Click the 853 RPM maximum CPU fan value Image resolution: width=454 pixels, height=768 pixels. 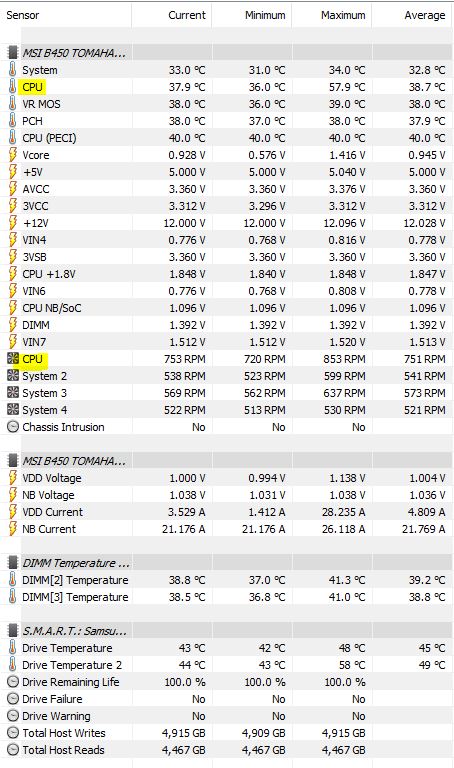click(x=344, y=359)
